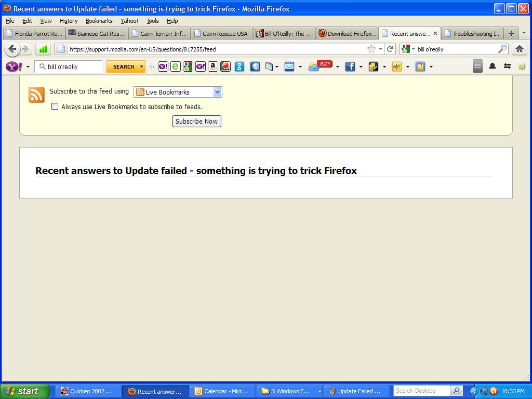
Task: Open Quicken 2002 from the taskbar
Action: coord(88,391)
